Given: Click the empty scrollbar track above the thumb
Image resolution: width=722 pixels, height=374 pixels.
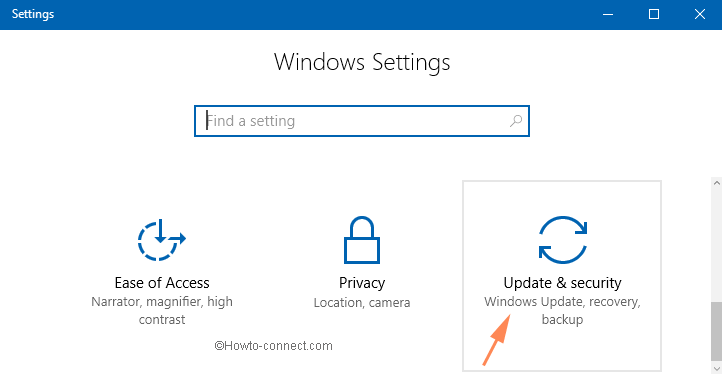Looking at the screenshot, I should [x=716, y=245].
